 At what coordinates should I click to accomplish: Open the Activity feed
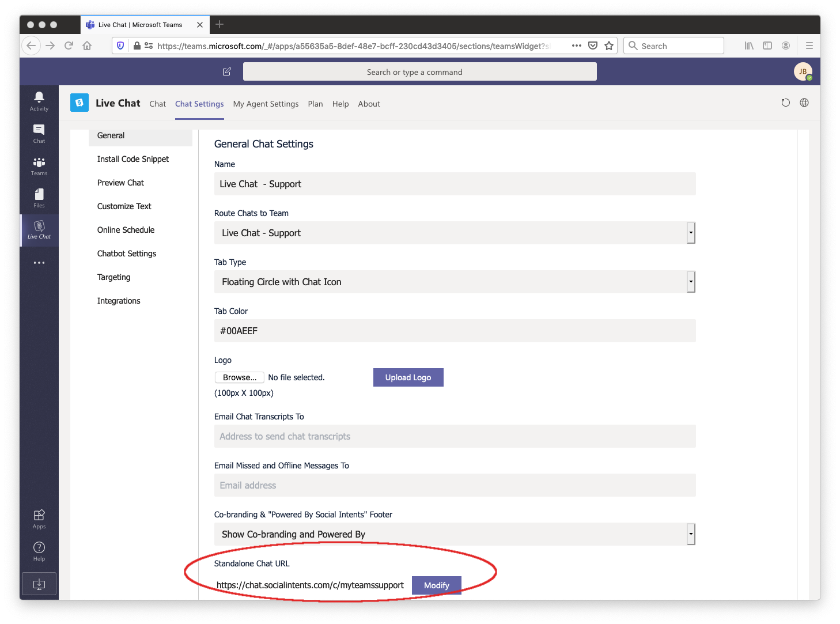[x=39, y=101]
